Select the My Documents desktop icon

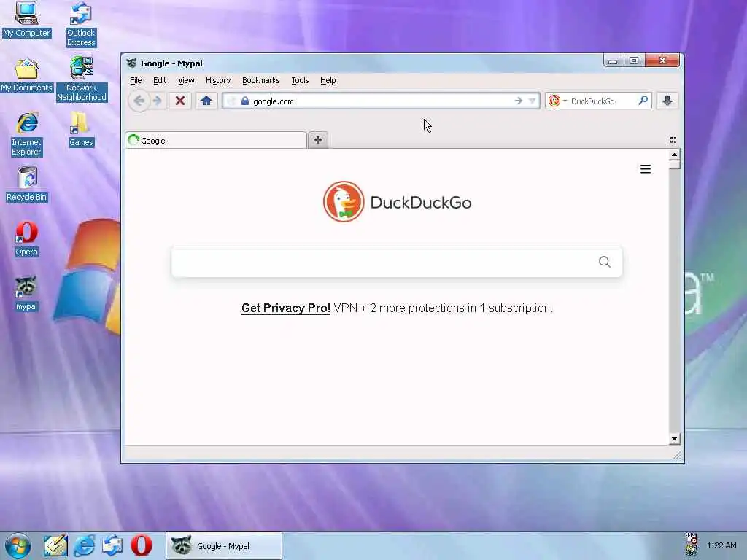point(26,75)
